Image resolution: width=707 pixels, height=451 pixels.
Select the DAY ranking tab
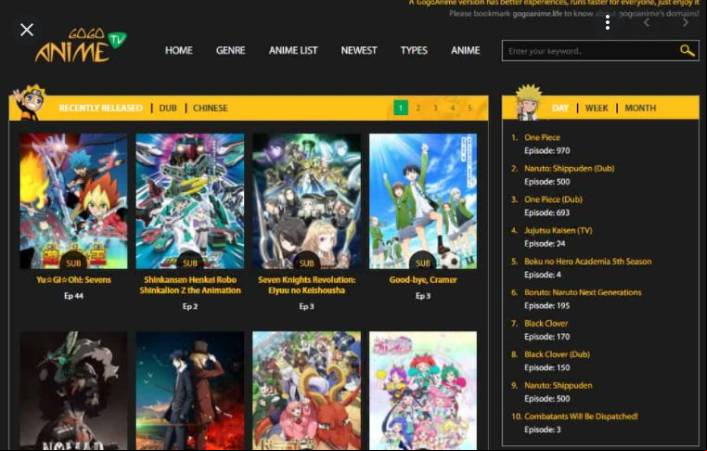pyautogui.click(x=560, y=108)
